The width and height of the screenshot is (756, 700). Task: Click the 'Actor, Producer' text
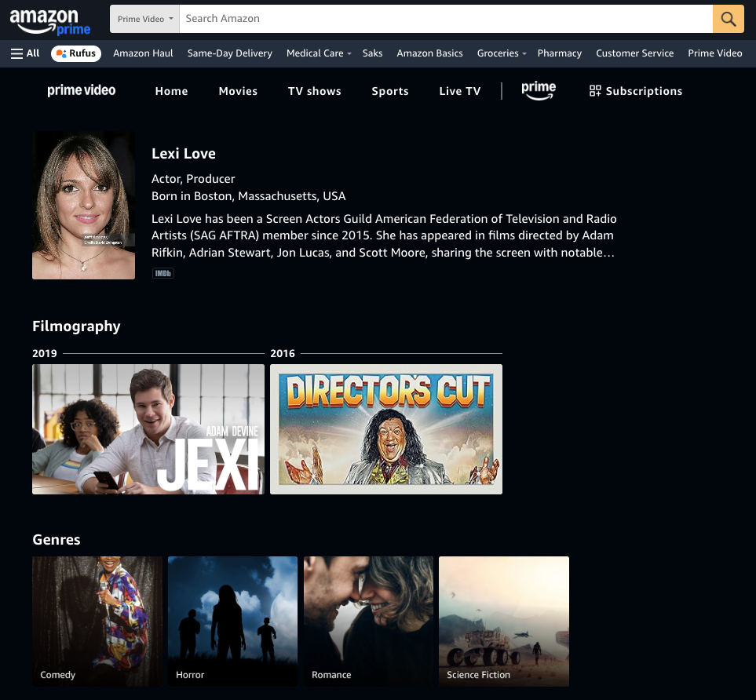(x=193, y=179)
